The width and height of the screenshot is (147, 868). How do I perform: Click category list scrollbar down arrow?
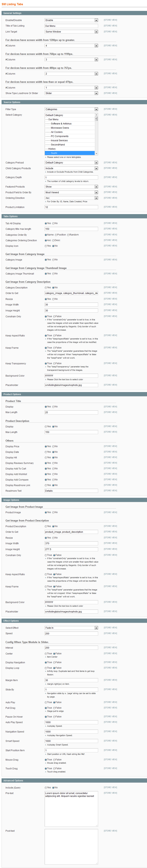[97, 153]
